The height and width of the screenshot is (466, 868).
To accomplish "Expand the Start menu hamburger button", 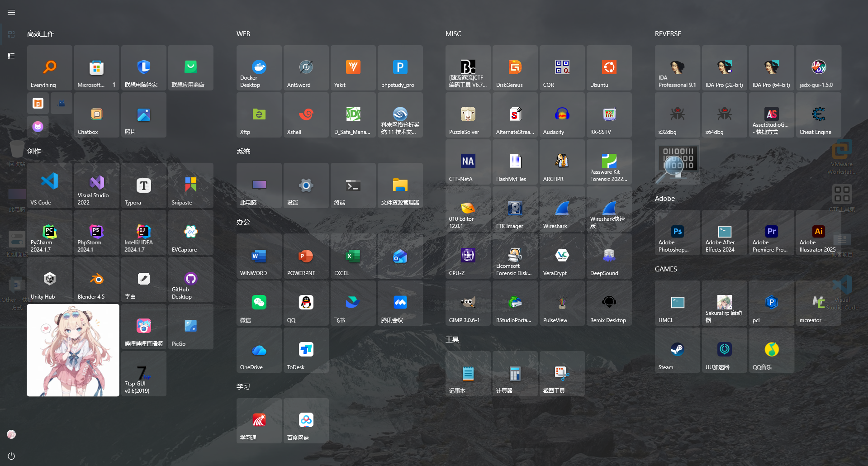I will (x=11, y=13).
